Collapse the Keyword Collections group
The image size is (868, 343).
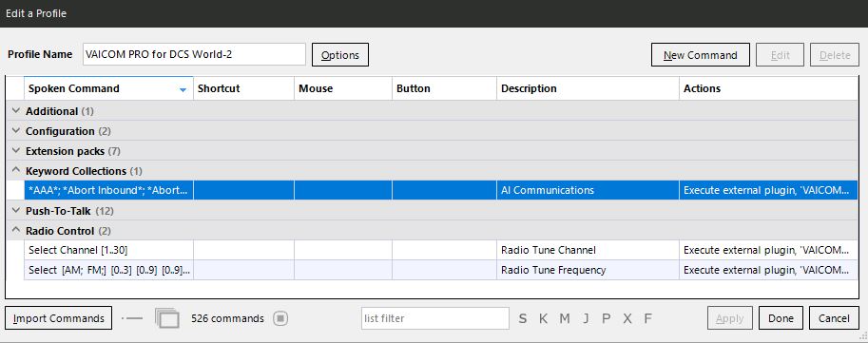[15, 170]
